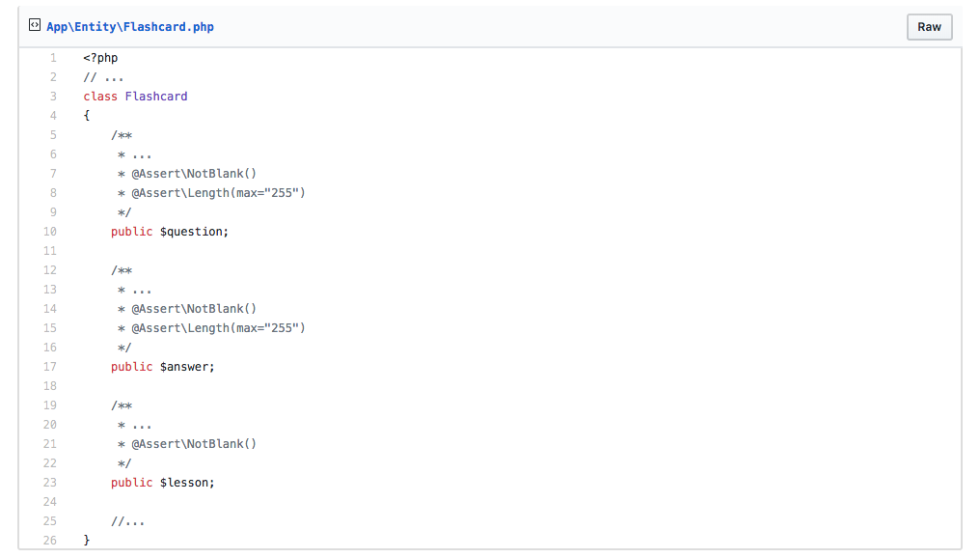Click @Assert\Length(max="255") on line 15
Screen dimensions: 980x558
click(x=218, y=328)
